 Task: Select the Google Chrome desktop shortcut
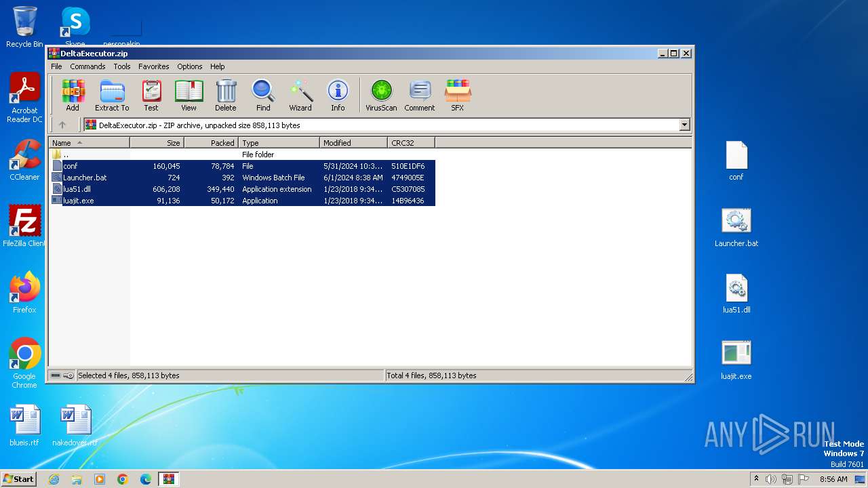click(x=24, y=363)
